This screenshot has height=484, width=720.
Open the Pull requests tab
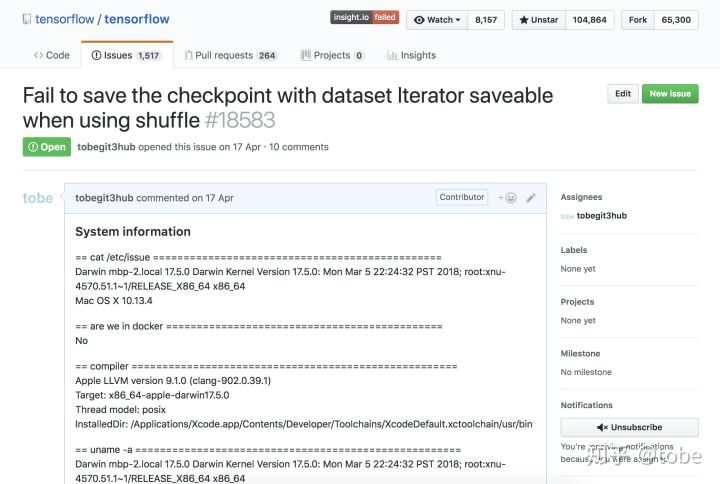pyautogui.click(x=231, y=56)
